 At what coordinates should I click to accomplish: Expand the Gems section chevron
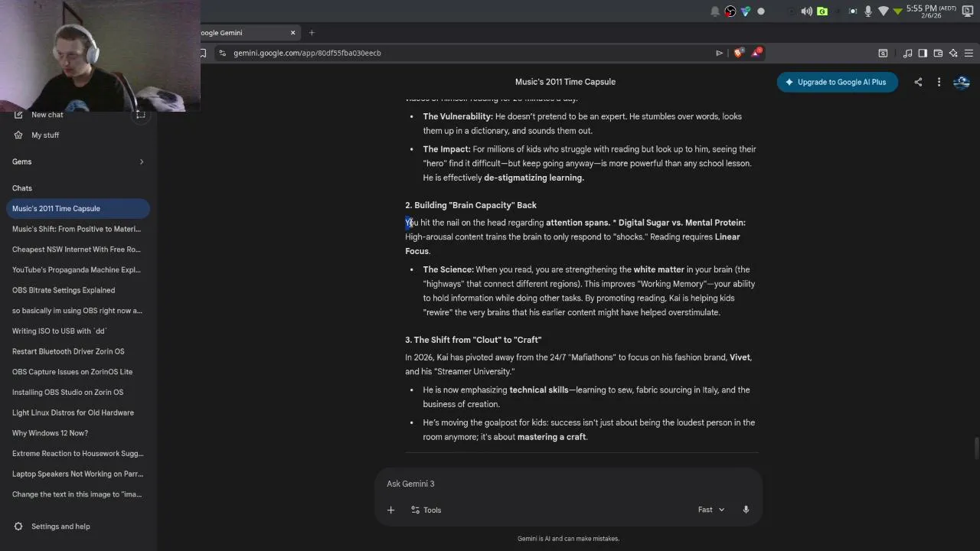(x=141, y=161)
